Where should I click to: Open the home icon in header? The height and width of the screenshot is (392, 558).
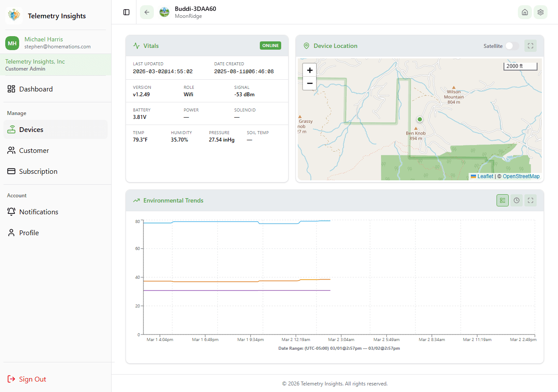point(525,12)
